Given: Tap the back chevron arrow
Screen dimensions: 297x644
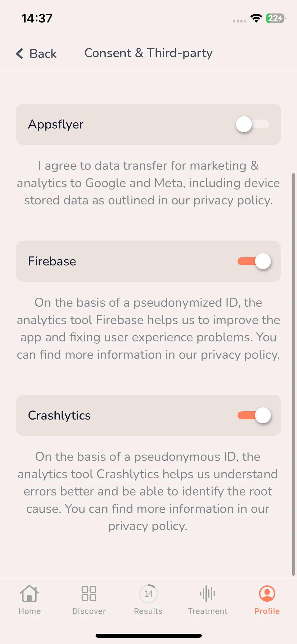Looking at the screenshot, I should [20, 54].
